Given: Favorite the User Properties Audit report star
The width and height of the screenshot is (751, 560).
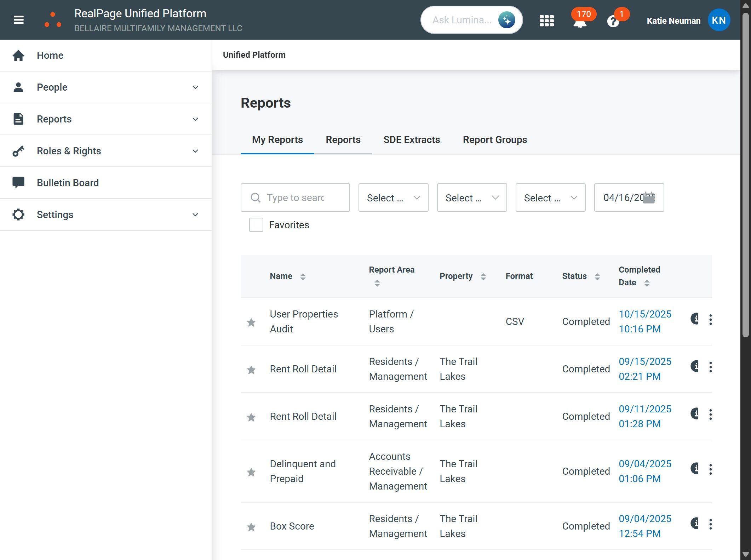Looking at the screenshot, I should point(251,322).
